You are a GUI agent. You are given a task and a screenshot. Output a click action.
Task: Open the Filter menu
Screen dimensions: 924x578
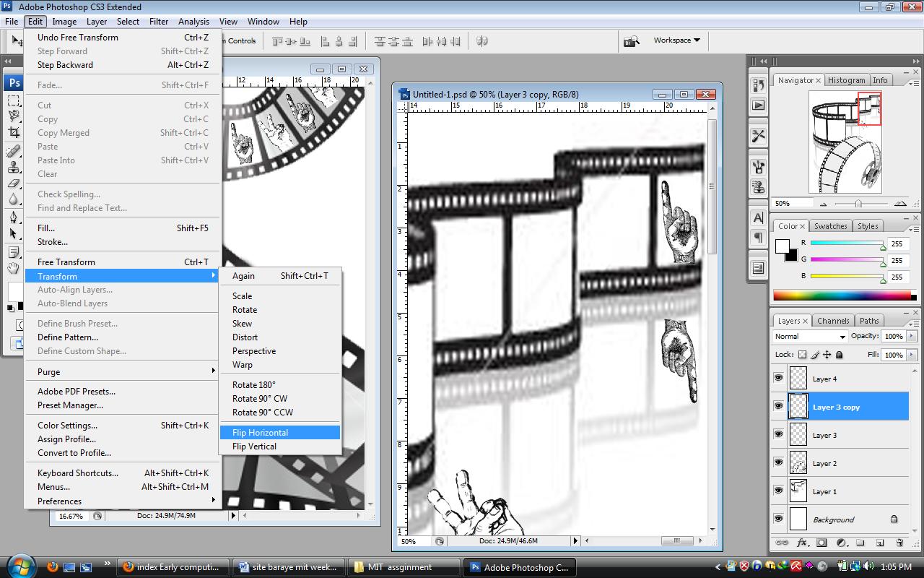(159, 21)
